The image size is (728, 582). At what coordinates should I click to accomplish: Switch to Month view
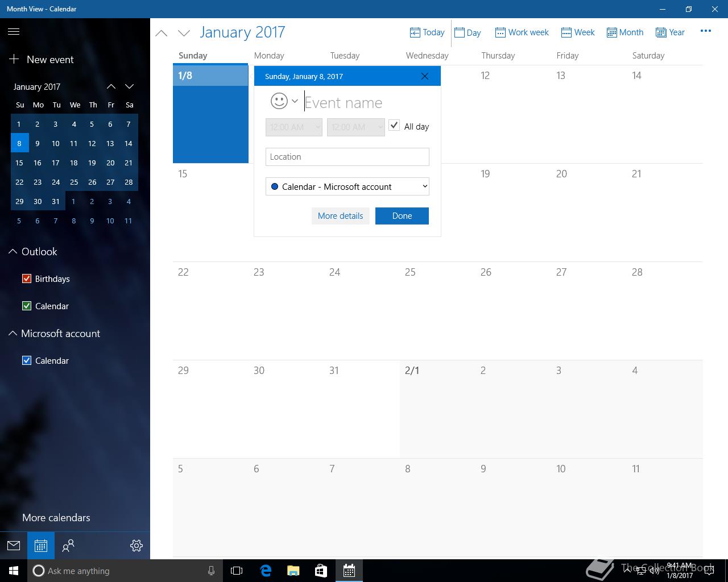(624, 32)
